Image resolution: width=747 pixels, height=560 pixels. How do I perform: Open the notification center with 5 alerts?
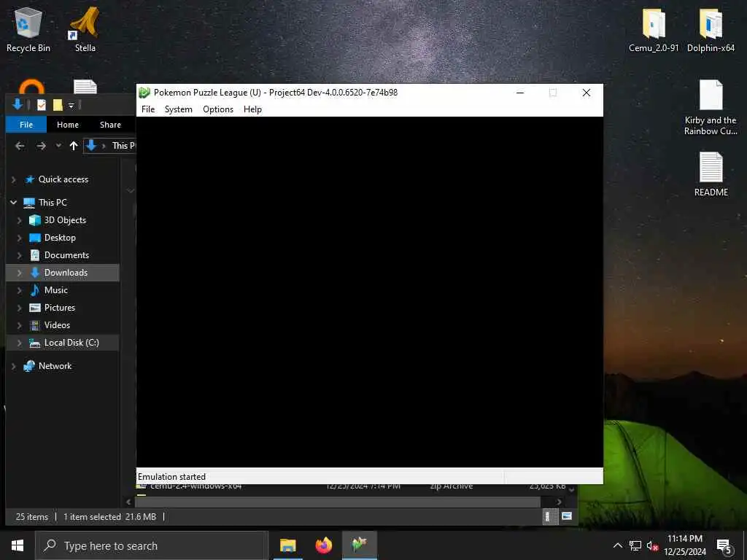(724, 546)
